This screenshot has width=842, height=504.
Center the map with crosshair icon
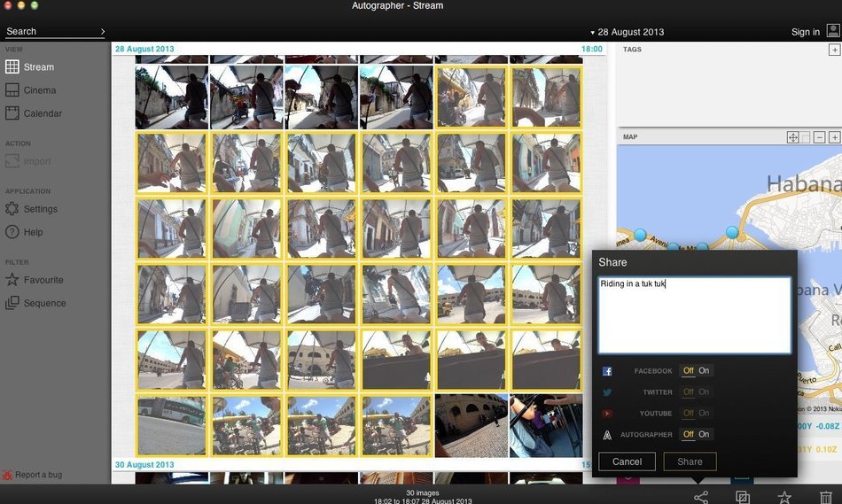pyautogui.click(x=792, y=137)
